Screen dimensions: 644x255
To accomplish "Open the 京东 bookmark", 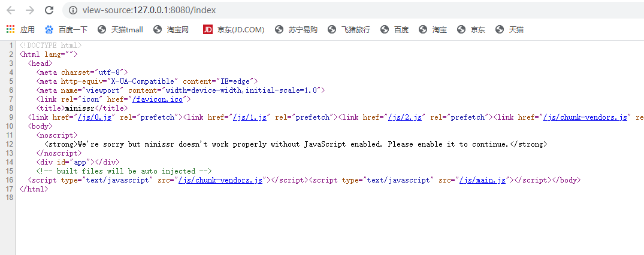I will point(471,29).
